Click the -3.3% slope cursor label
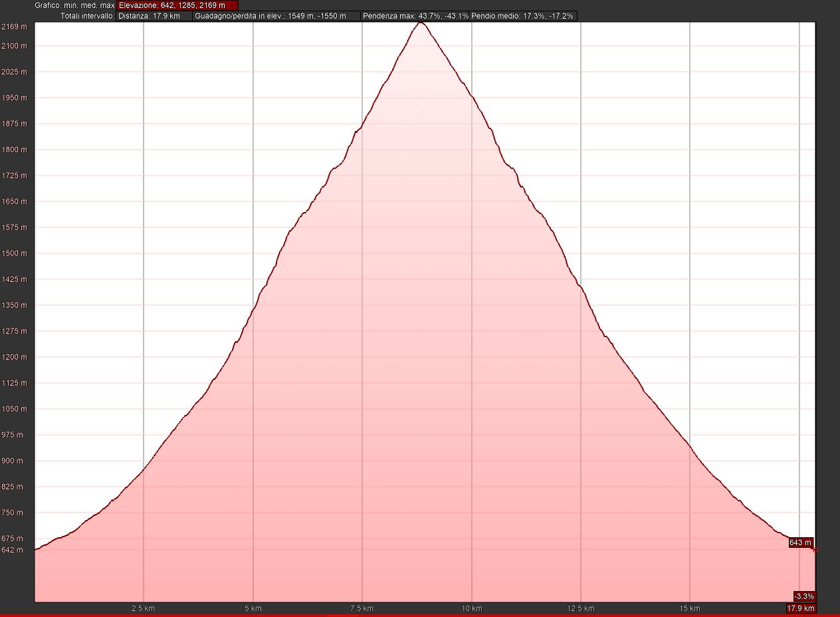Image resolution: width=840 pixels, height=617 pixels. pyautogui.click(x=803, y=596)
